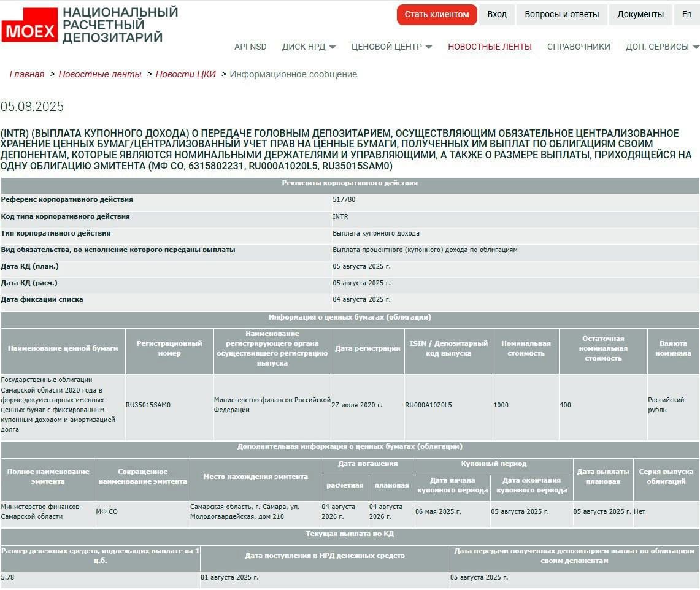This screenshot has height=590, width=700.
Task: Expand the ДОП. СЕРВИСЫ dropdown
Action: (662, 47)
